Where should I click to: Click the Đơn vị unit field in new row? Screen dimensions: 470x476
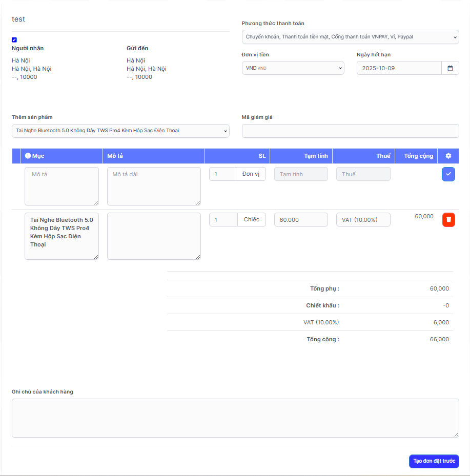coord(251,174)
